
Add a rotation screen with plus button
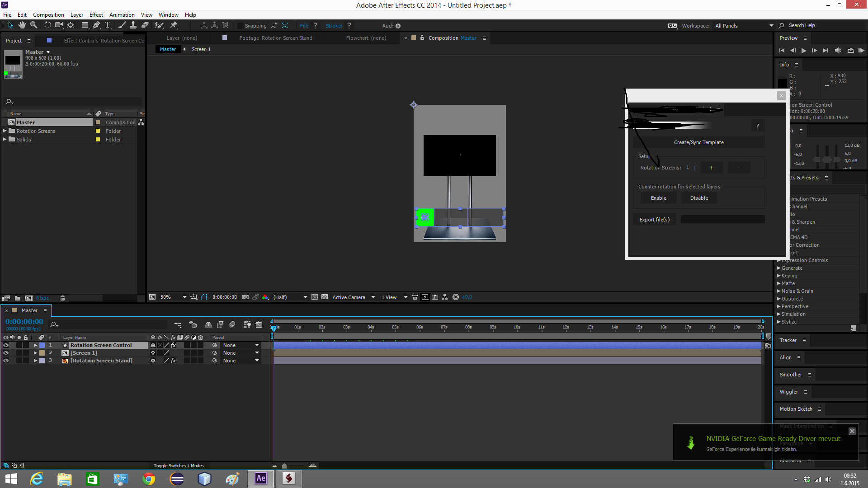pyautogui.click(x=712, y=168)
